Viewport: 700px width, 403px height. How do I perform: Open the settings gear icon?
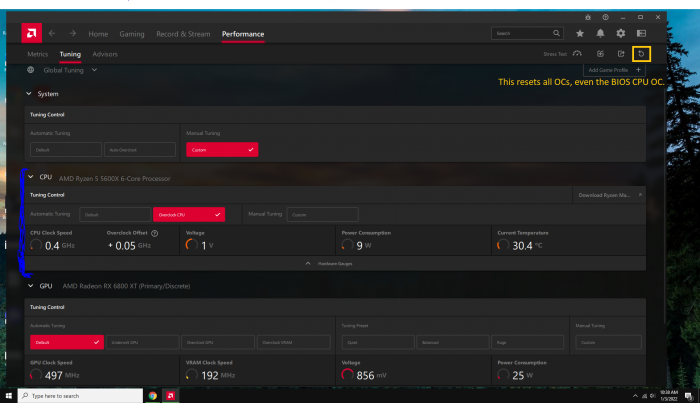click(620, 34)
